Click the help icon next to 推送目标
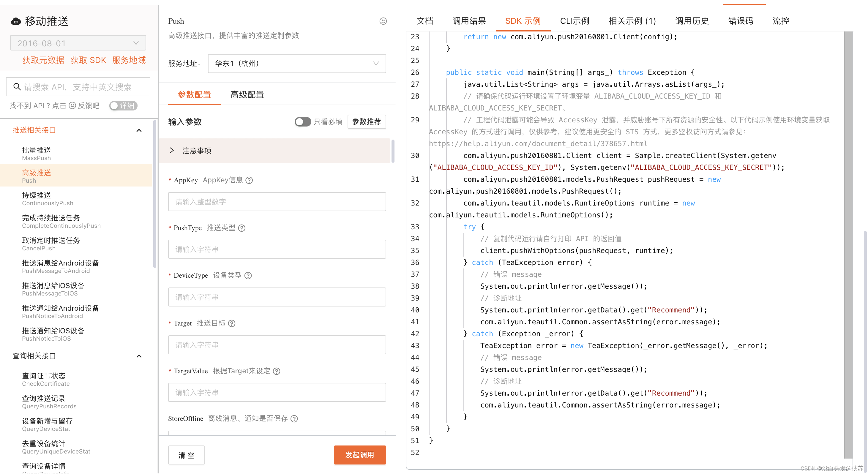The height and width of the screenshot is (474, 868). point(231,323)
